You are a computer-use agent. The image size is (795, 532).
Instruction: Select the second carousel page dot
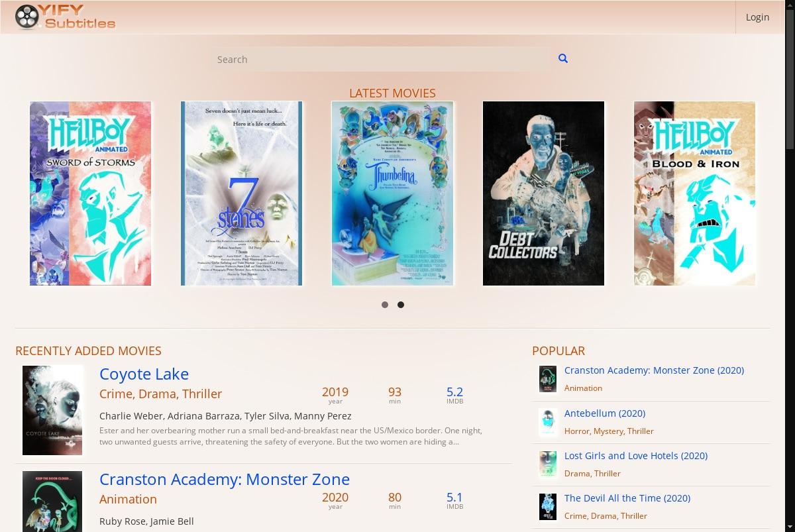tap(401, 305)
